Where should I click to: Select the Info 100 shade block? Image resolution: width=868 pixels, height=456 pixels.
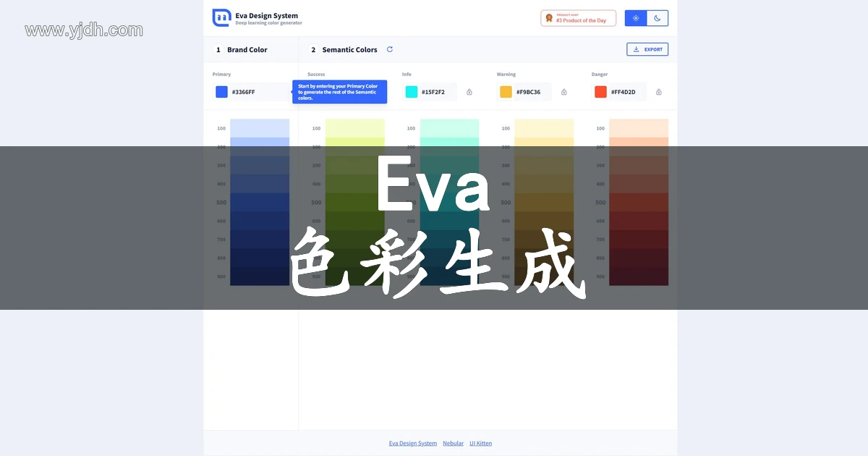click(449, 128)
